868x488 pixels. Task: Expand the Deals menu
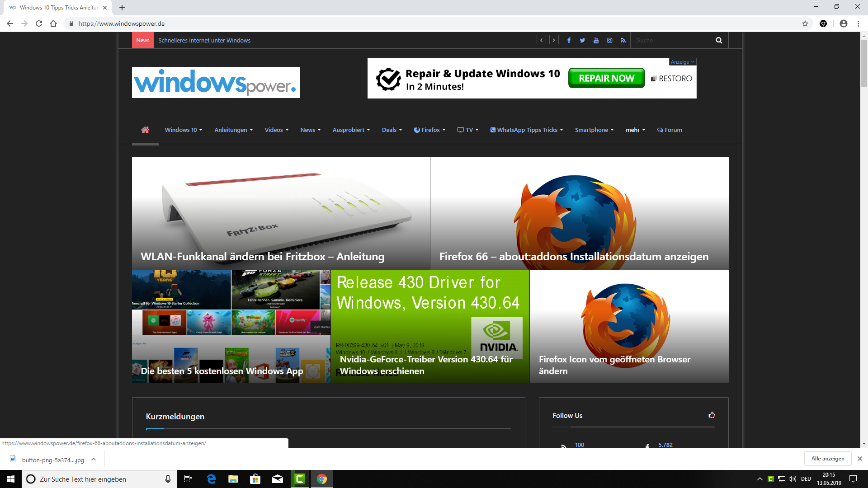pyautogui.click(x=392, y=130)
